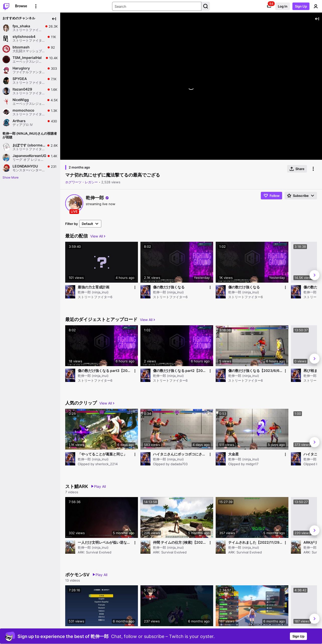Open Itazan0429 channel in sidebar
This screenshot has height=644, width=322.
click(30, 91)
